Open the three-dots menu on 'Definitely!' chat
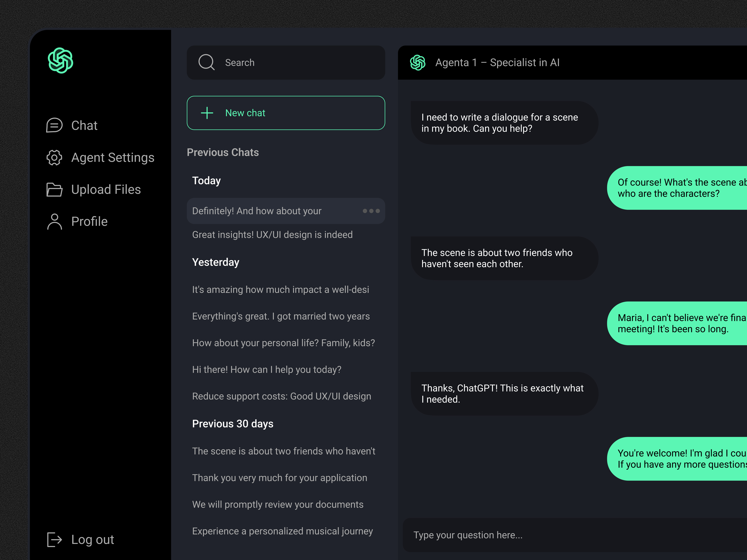The width and height of the screenshot is (747, 560). pos(371,211)
